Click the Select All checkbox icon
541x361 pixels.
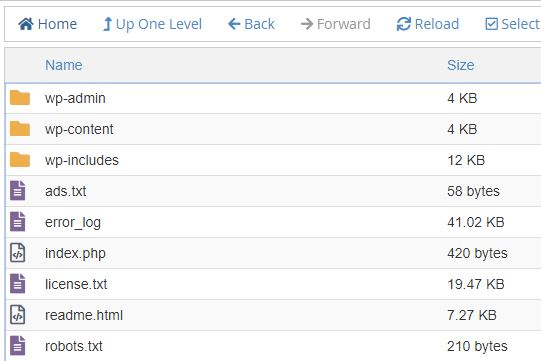point(491,24)
